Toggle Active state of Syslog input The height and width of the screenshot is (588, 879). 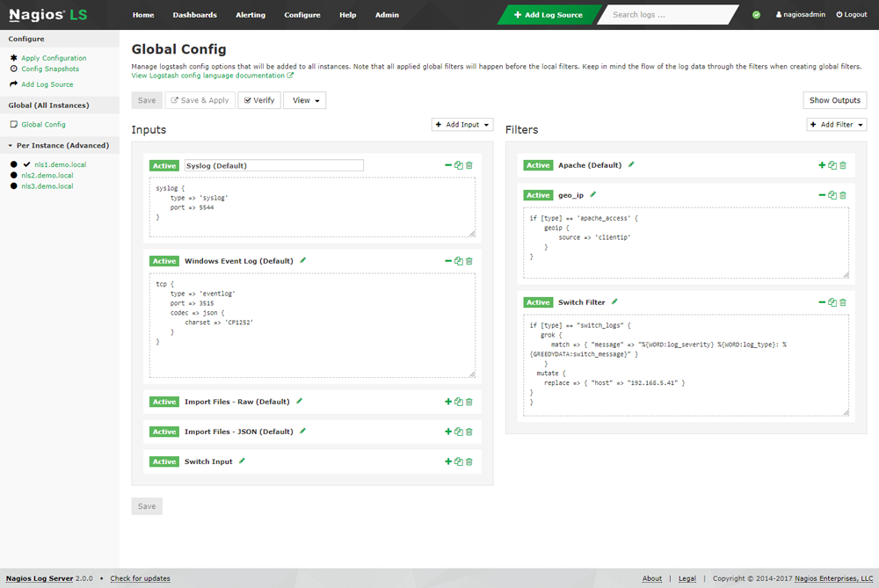coord(164,165)
